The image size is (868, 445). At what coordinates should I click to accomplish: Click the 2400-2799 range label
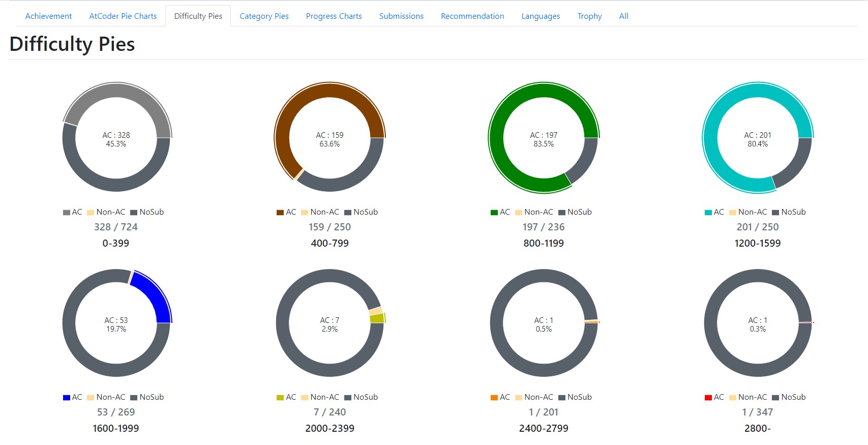click(x=544, y=429)
